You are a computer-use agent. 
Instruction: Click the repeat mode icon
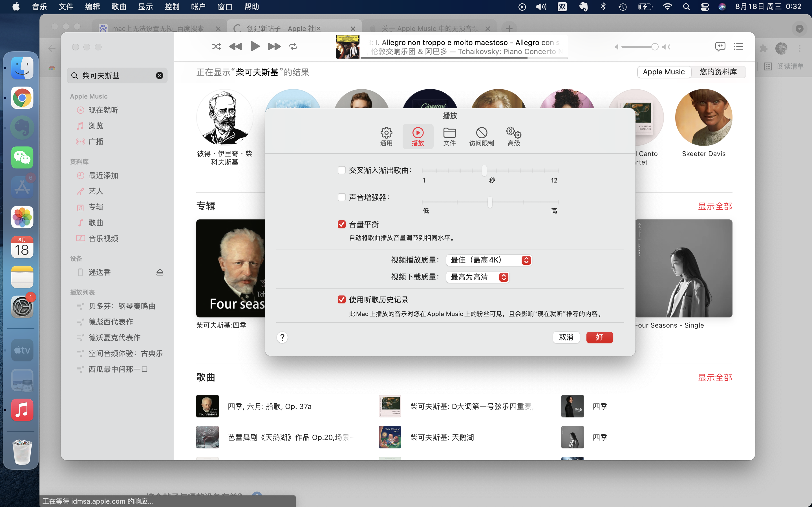click(x=293, y=46)
